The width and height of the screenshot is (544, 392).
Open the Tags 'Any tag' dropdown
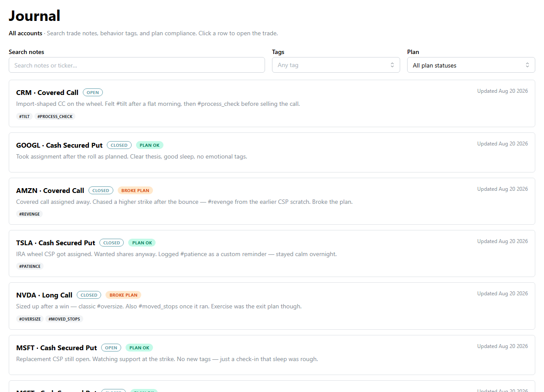point(336,65)
